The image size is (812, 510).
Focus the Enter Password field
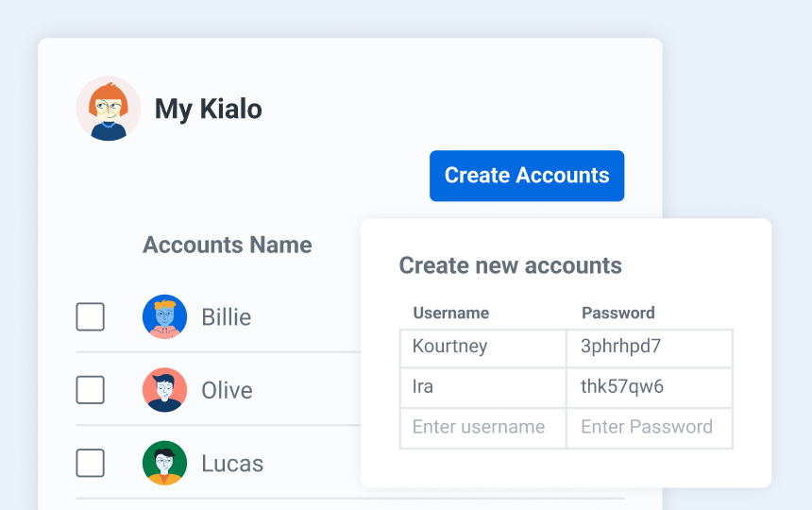tap(650, 428)
